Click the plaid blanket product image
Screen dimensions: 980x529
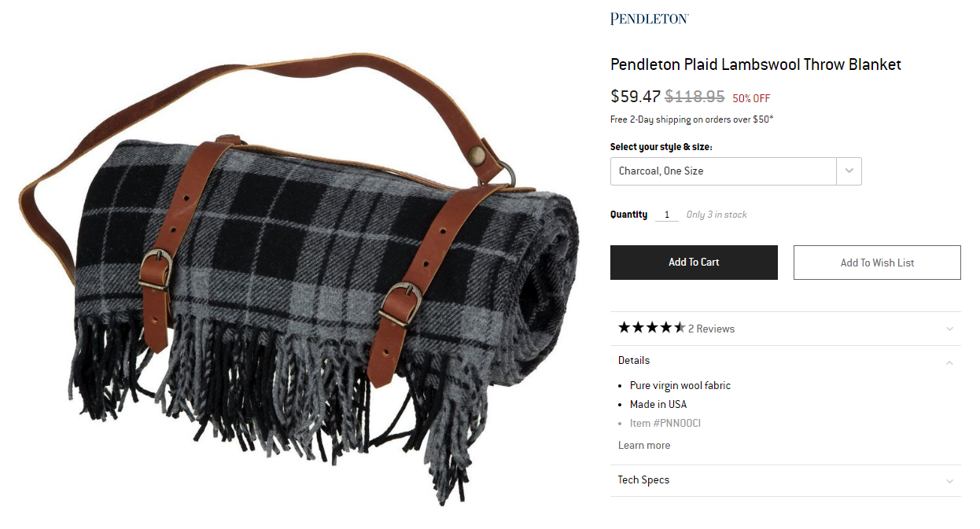click(x=299, y=275)
